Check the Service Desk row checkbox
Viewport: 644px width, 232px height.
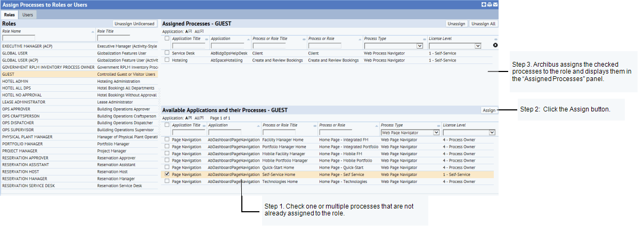pyautogui.click(x=167, y=53)
